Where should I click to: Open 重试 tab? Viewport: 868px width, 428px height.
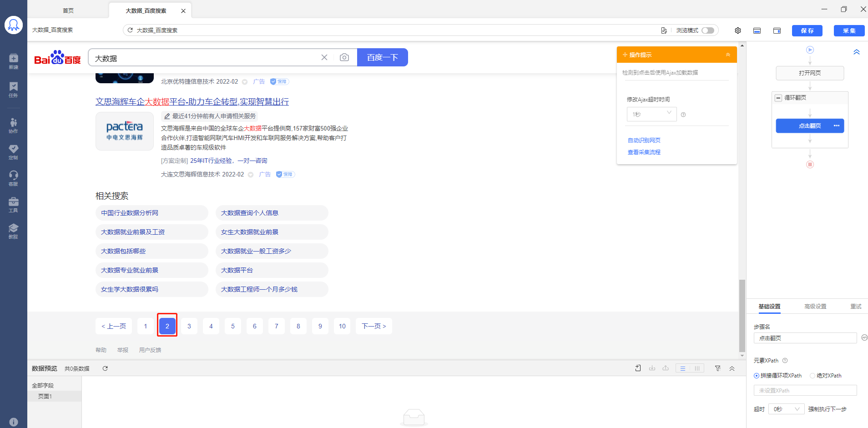(856, 307)
